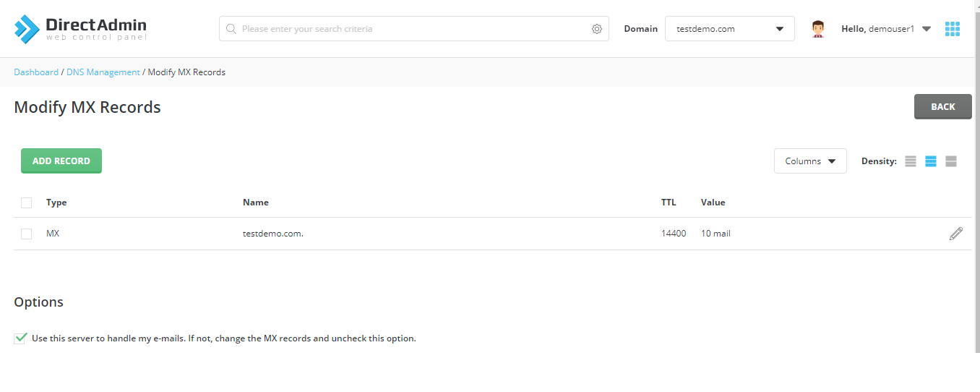Select medium table density icon
Screen dimensions: 980x392
pos(931,161)
